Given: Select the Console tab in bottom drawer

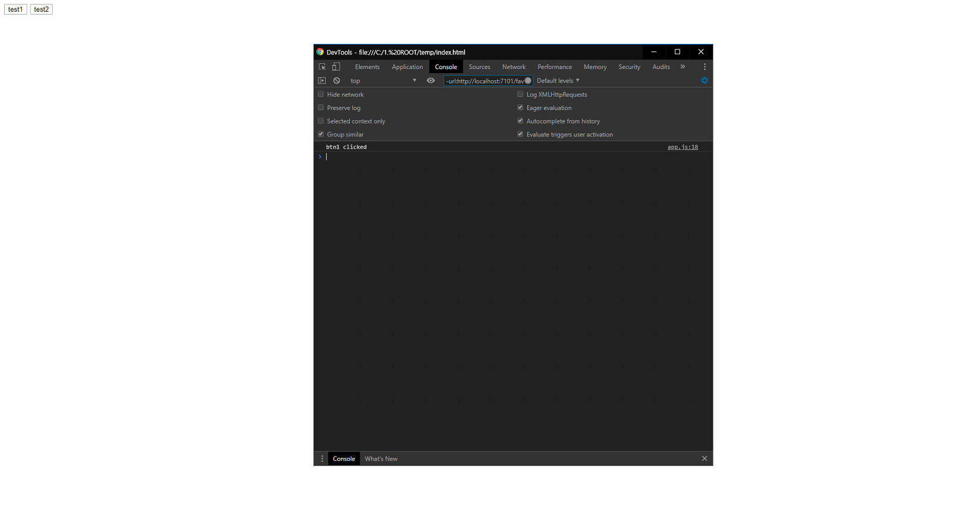Looking at the screenshot, I should (344, 458).
